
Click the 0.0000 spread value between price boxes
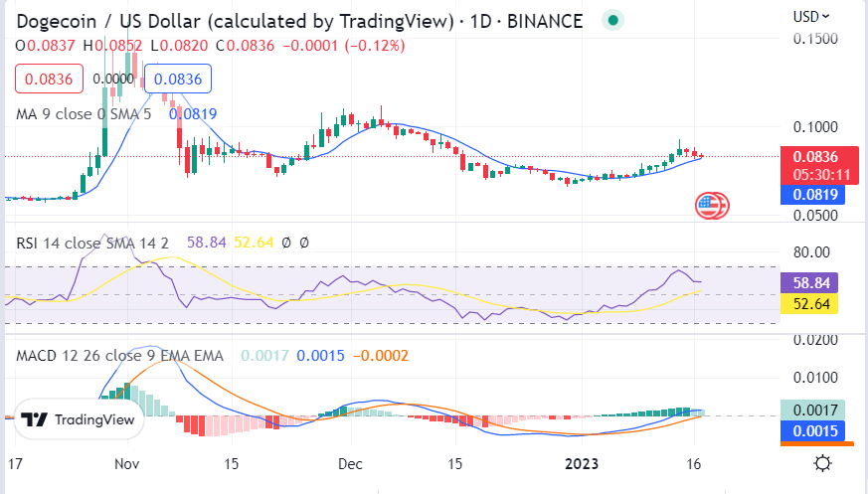[x=113, y=79]
